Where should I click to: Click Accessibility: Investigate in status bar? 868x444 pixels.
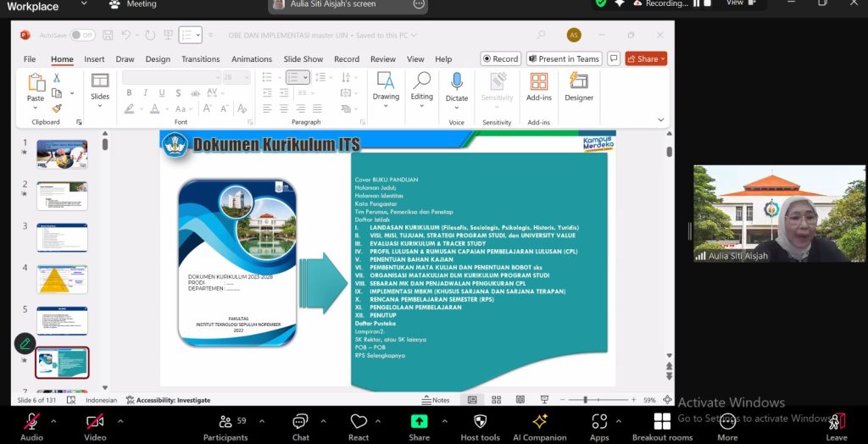169,400
